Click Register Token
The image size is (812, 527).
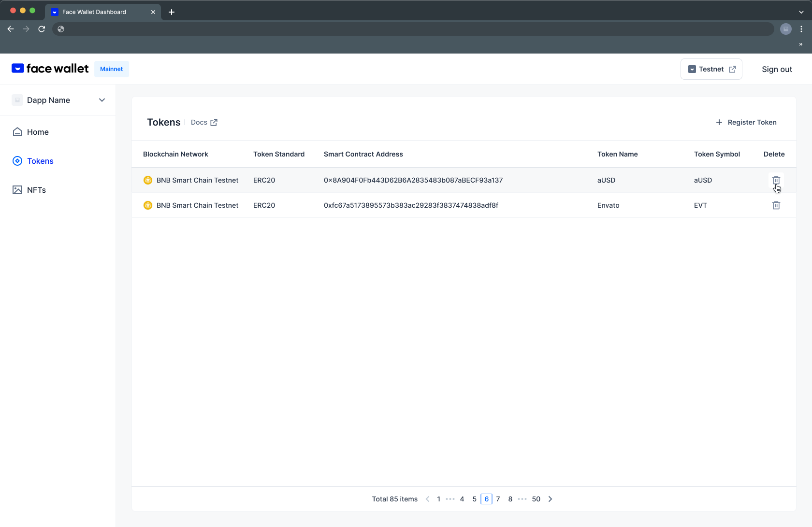tap(746, 122)
